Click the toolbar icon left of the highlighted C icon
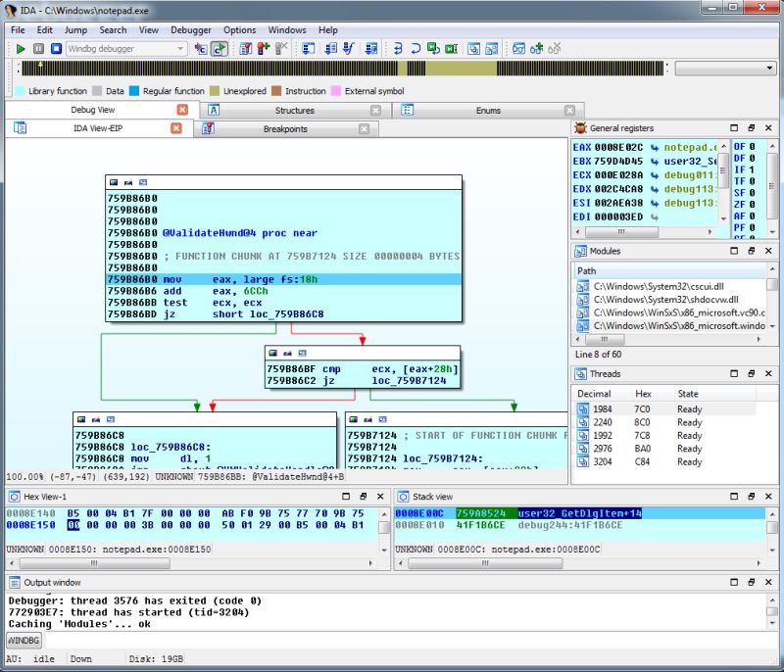The width and height of the screenshot is (784, 672). (201, 48)
